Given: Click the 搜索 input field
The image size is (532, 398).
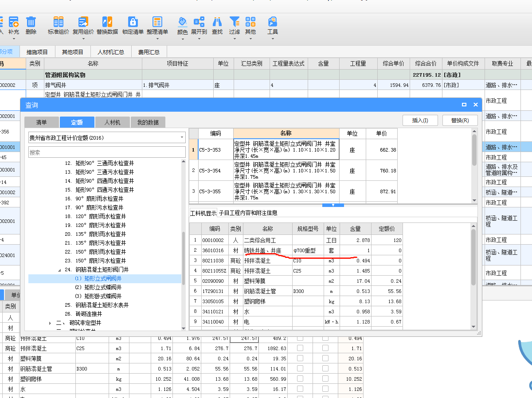Looking at the screenshot, I should coord(107,152).
